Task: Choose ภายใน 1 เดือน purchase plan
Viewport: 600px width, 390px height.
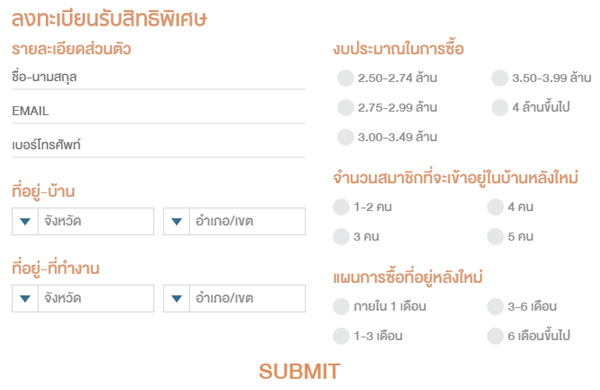Action: tap(341, 306)
